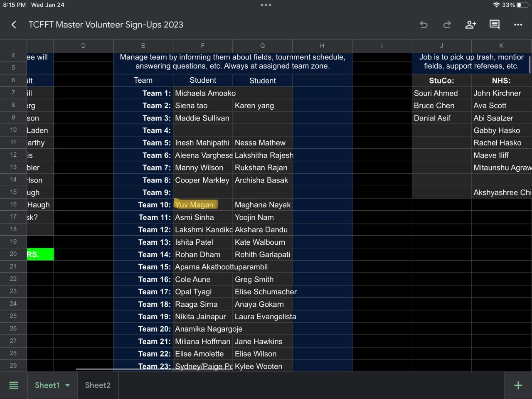This screenshot has width=532, height=399.
Task: Select column K header
Action: click(501, 46)
